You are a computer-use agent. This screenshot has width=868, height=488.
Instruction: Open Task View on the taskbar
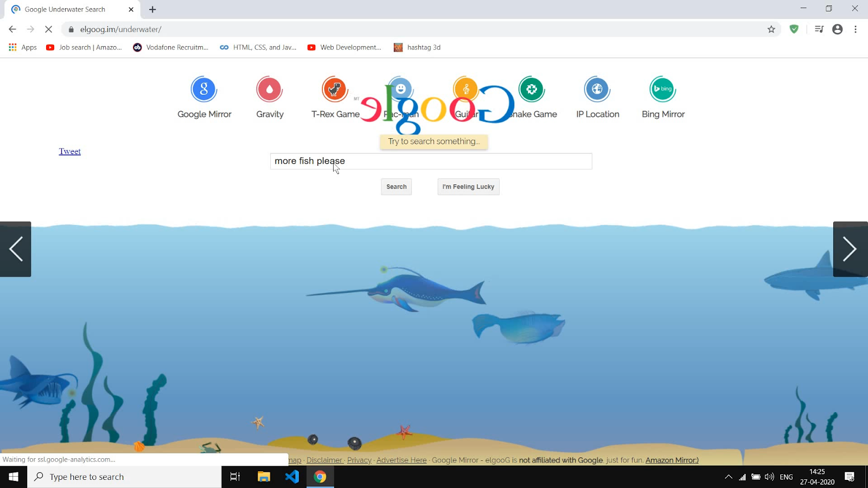click(x=235, y=477)
